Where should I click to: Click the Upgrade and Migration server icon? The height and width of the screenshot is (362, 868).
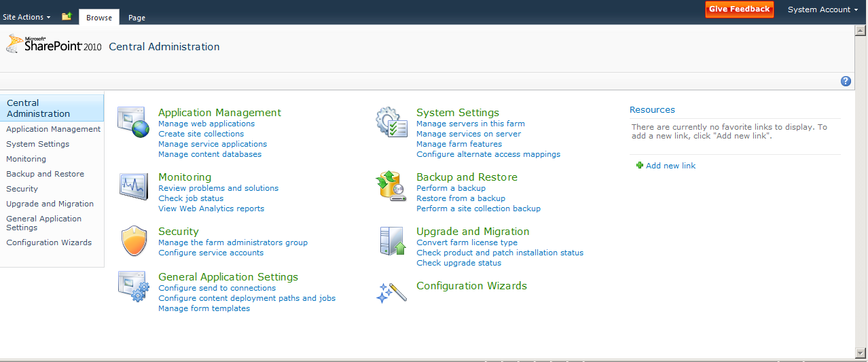(x=391, y=241)
